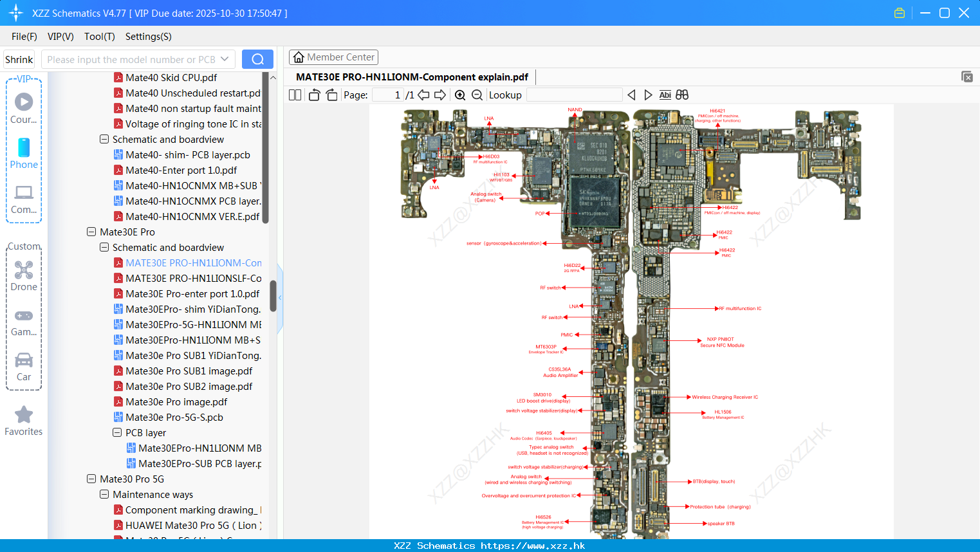Viewport: 980px width, 552px height.
Task: Rotate the page counterclockwise
Action: [x=314, y=95]
